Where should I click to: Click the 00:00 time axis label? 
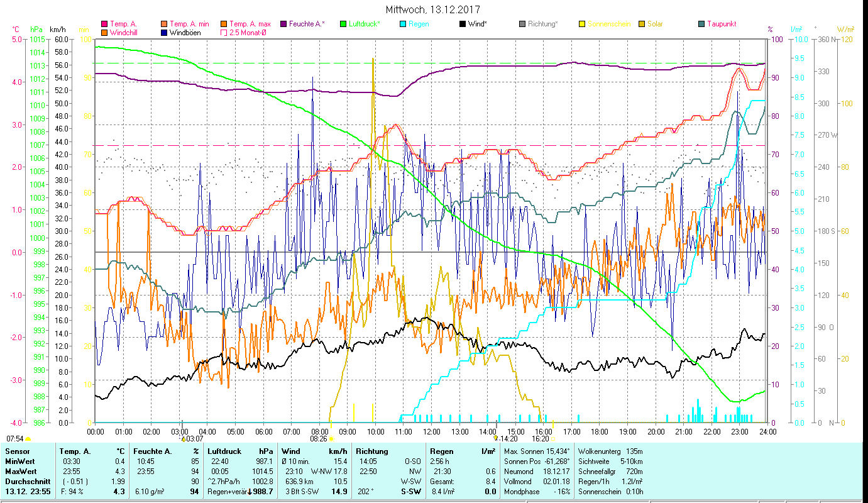point(96,432)
